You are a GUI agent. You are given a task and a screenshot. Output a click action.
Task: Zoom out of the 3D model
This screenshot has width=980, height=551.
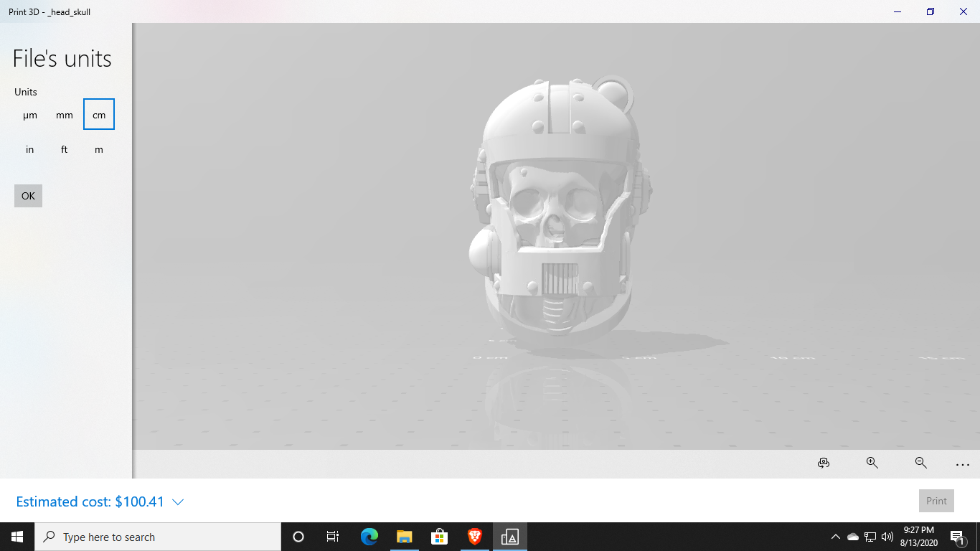pyautogui.click(x=921, y=463)
